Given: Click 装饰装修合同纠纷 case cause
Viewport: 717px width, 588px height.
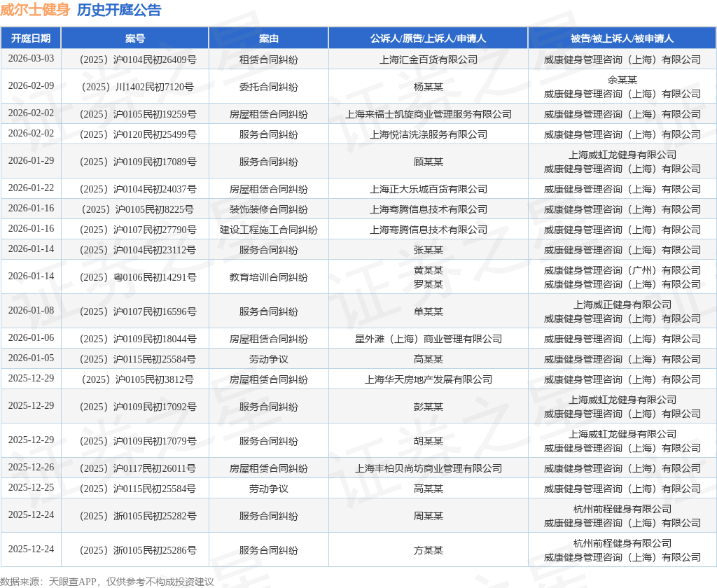Looking at the screenshot, I should (268, 209).
